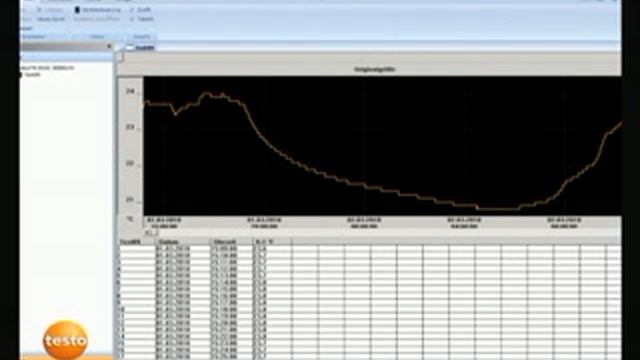Select the first time cell in the Uhrzeit column

click(x=231, y=249)
